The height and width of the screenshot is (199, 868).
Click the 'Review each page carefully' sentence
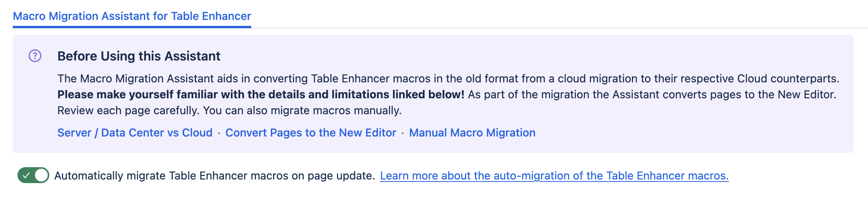128,110
